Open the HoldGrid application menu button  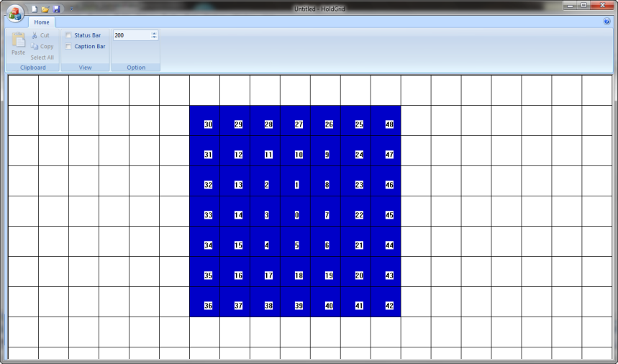[x=15, y=14]
